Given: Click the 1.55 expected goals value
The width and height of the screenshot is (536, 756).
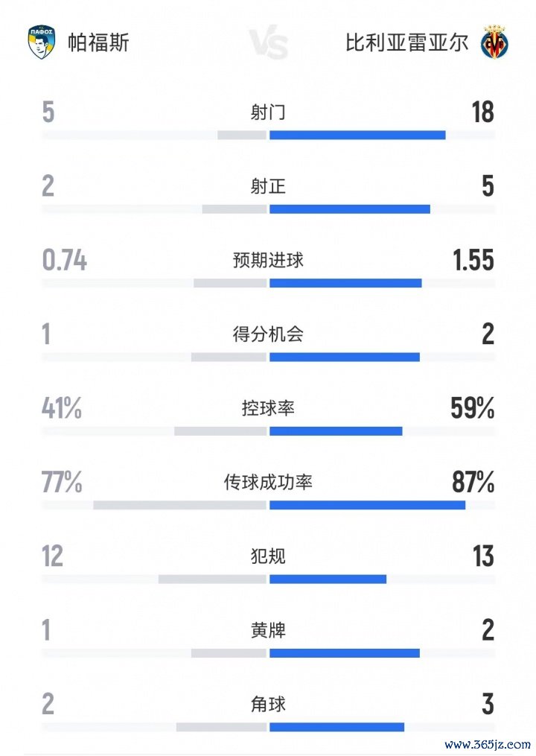Looking at the screenshot, I should point(473,261).
